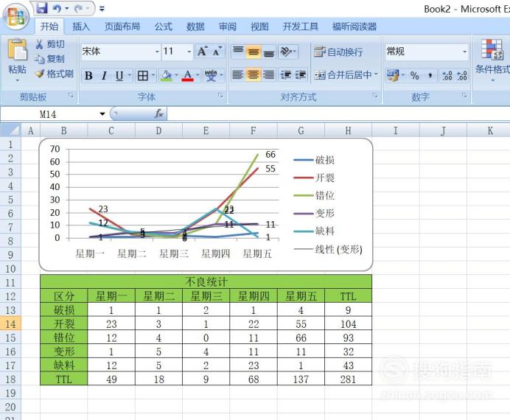Go to the 数据 tab
The width and height of the screenshot is (510, 420).
[195, 27]
